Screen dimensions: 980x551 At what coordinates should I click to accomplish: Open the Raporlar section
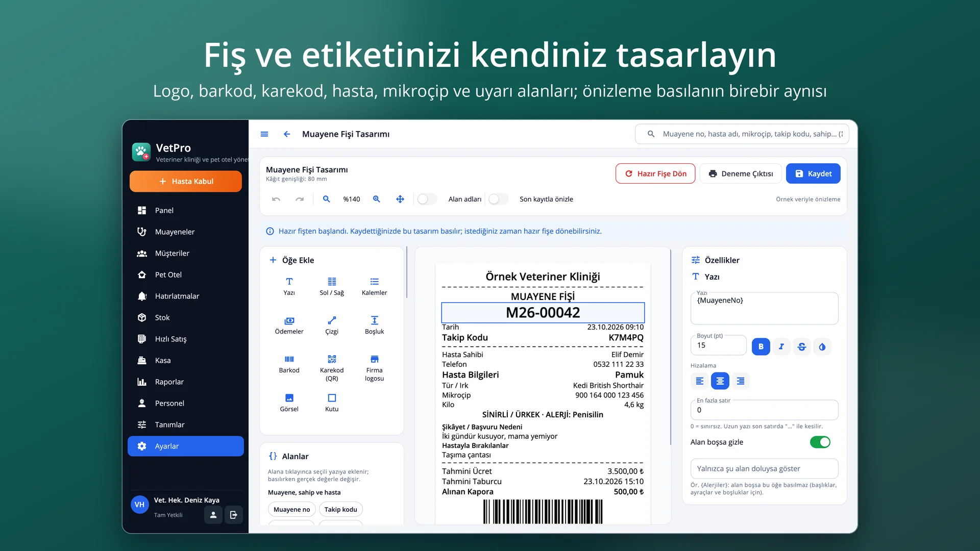tap(186, 382)
